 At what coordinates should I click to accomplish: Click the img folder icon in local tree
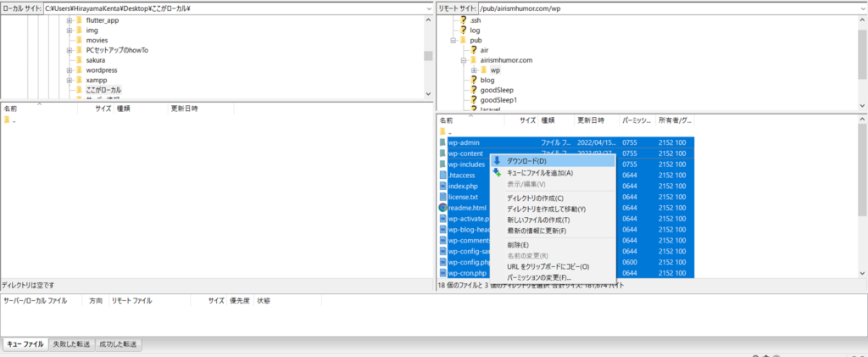click(79, 31)
